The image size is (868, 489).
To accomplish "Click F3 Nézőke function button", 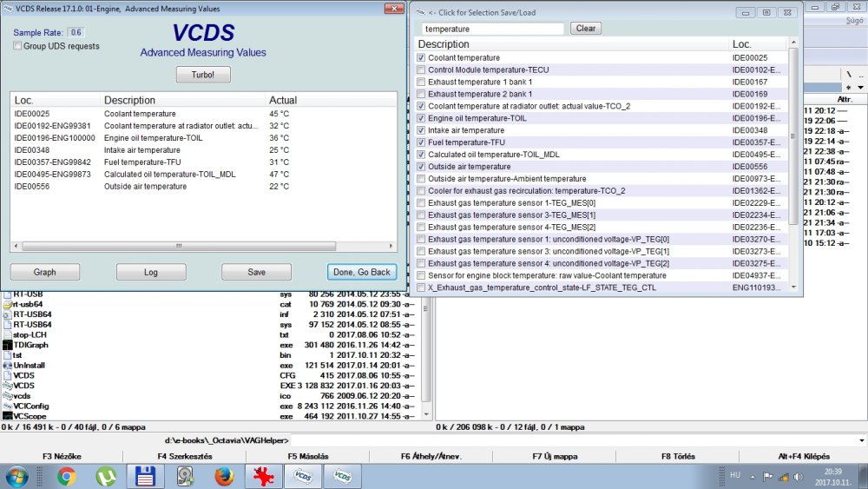I will coord(62,456).
